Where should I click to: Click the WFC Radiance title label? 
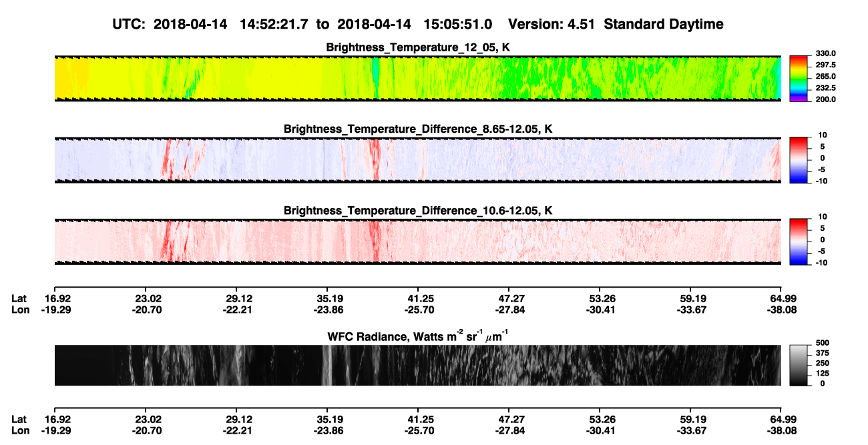(418, 334)
